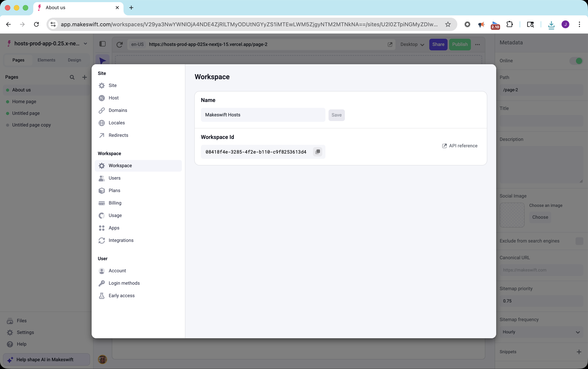Publish the site
The height and width of the screenshot is (369, 588).
(460, 44)
